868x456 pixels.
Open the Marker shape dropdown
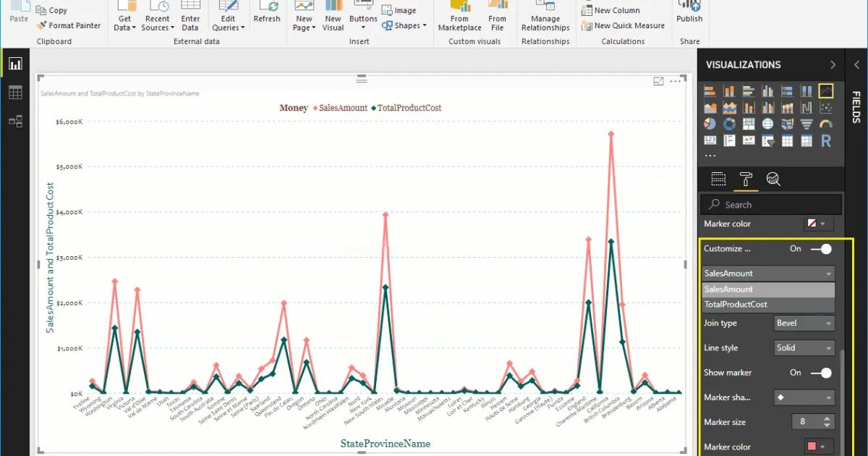coord(804,397)
